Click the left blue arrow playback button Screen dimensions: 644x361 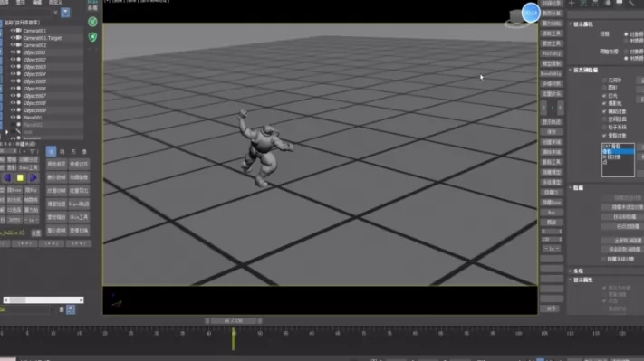coord(7,178)
